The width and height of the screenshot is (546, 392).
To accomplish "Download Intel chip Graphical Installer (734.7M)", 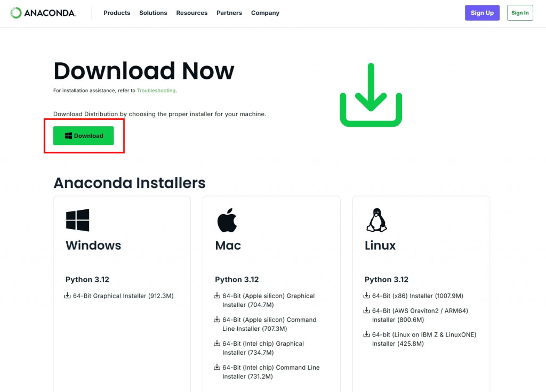I will coord(263,348).
